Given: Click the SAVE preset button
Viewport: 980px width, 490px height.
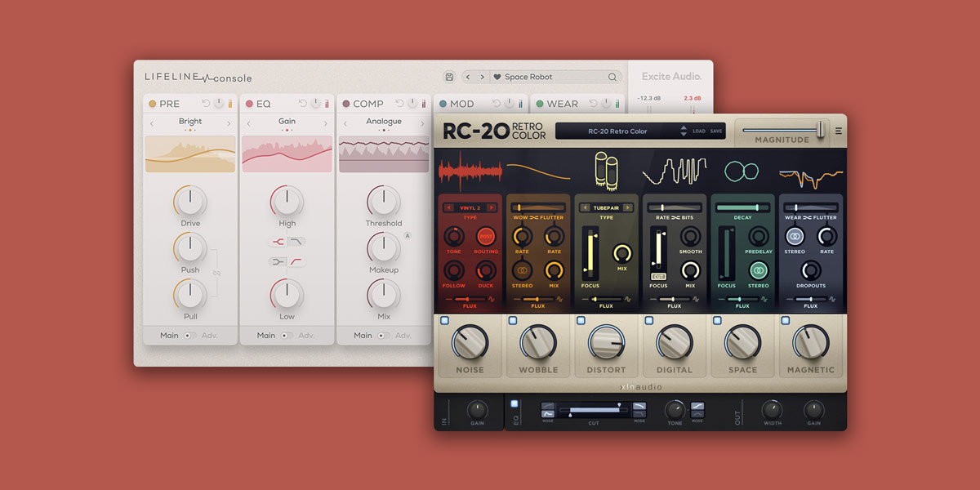Looking at the screenshot, I should (x=716, y=131).
